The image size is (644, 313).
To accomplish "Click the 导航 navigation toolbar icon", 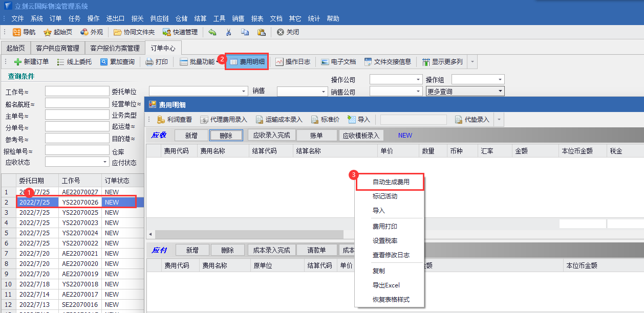I will click(16, 32).
